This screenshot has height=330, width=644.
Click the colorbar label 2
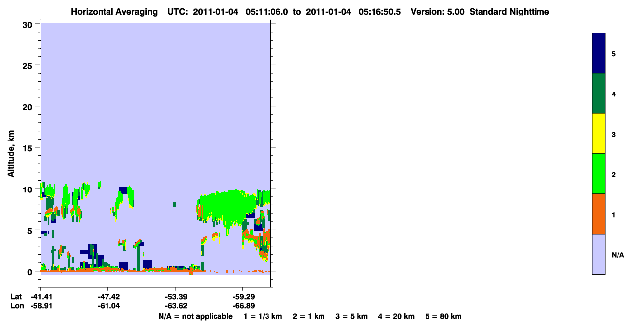coord(614,174)
